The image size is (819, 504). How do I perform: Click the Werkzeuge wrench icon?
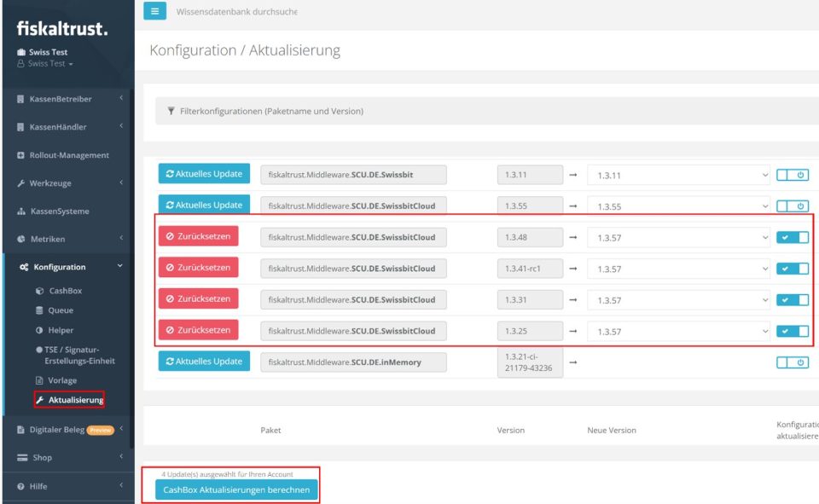pyautogui.click(x=20, y=183)
